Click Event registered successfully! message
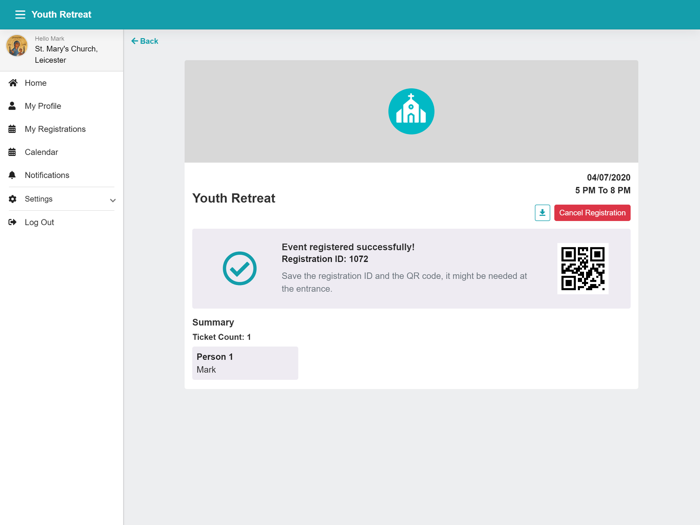The image size is (700, 525). (348, 247)
